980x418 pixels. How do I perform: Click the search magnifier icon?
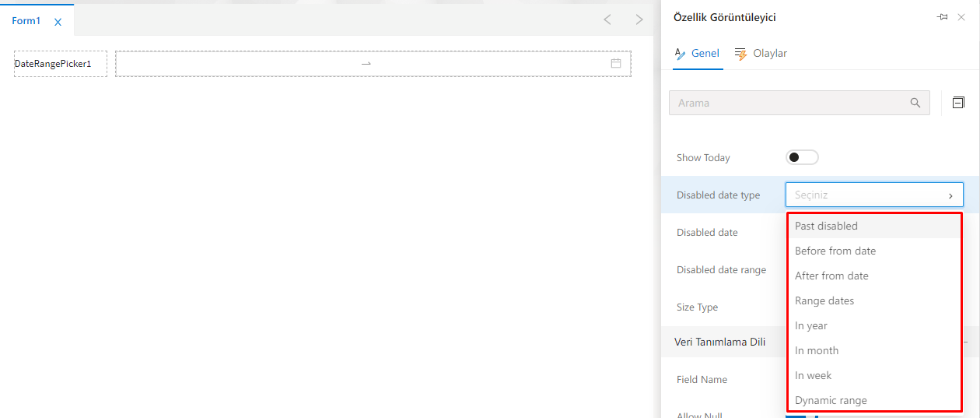pos(915,103)
